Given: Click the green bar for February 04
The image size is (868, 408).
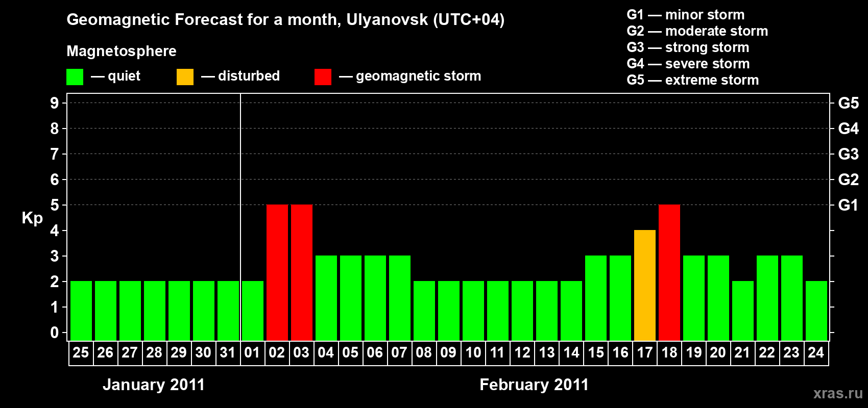Looking at the screenshot, I should point(326,298).
